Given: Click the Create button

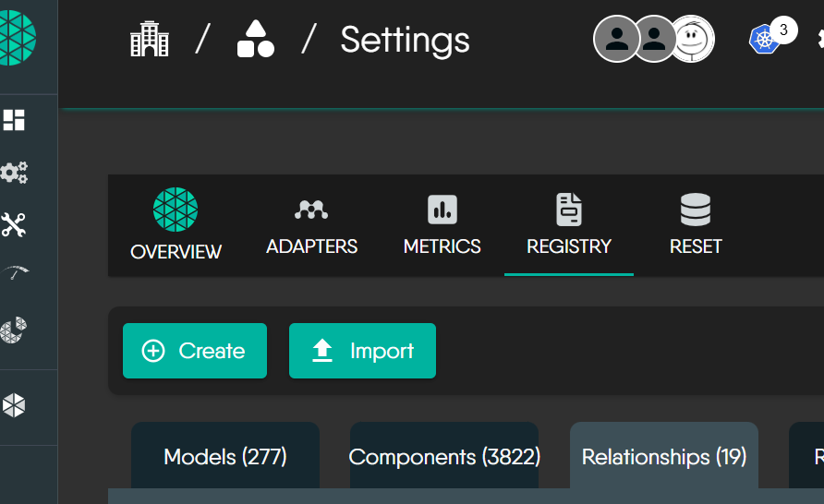Looking at the screenshot, I should click(x=195, y=351).
